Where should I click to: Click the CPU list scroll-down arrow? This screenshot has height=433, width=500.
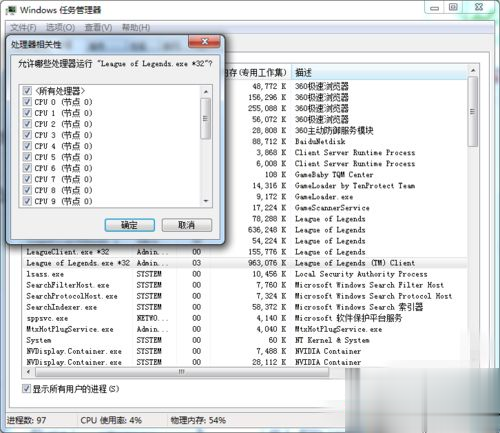tap(206, 201)
